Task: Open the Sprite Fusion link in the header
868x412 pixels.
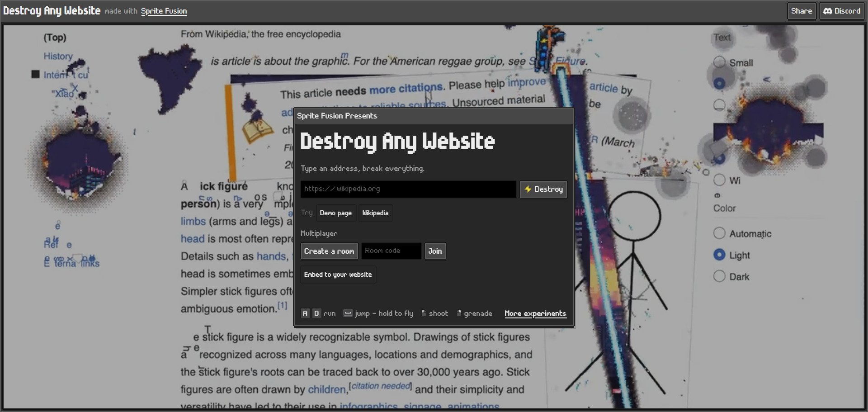Action: (x=164, y=11)
